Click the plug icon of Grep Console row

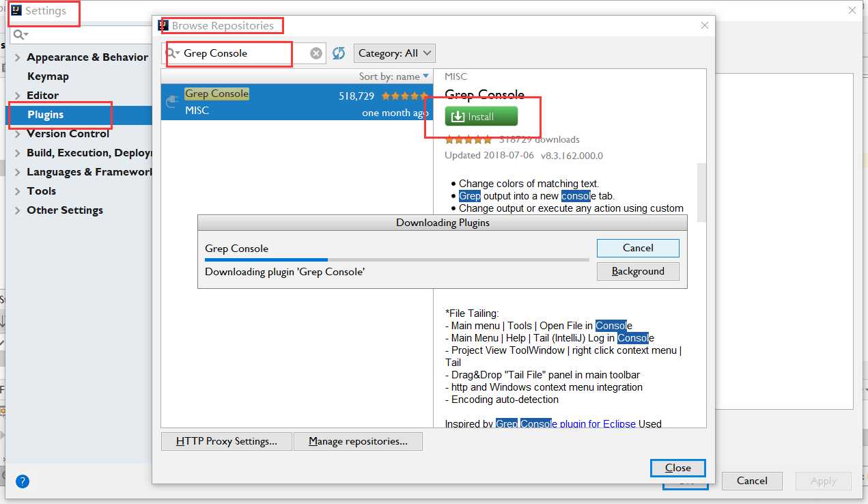coord(172,102)
